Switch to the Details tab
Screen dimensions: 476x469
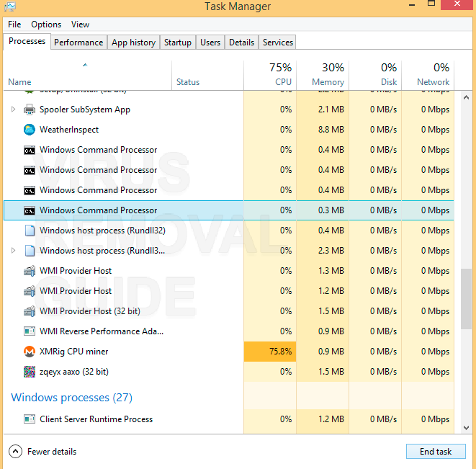point(242,43)
